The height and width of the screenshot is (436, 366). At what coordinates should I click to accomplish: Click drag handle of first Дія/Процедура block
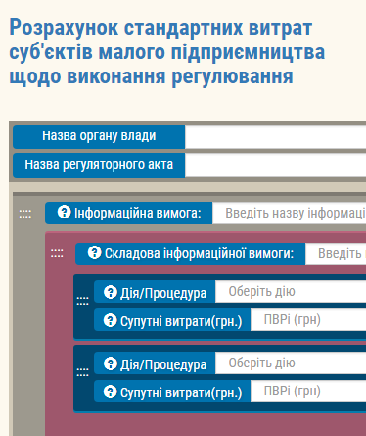coord(82,301)
